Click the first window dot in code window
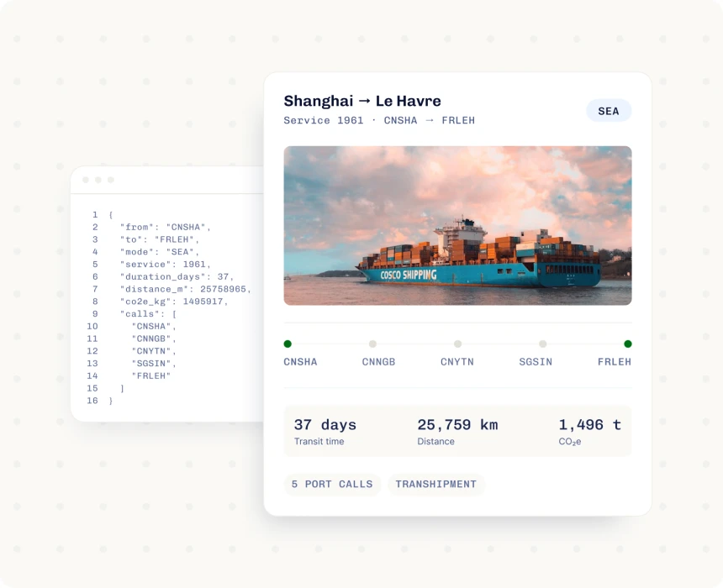The height and width of the screenshot is (588, 723). click(x=86, y=180)
